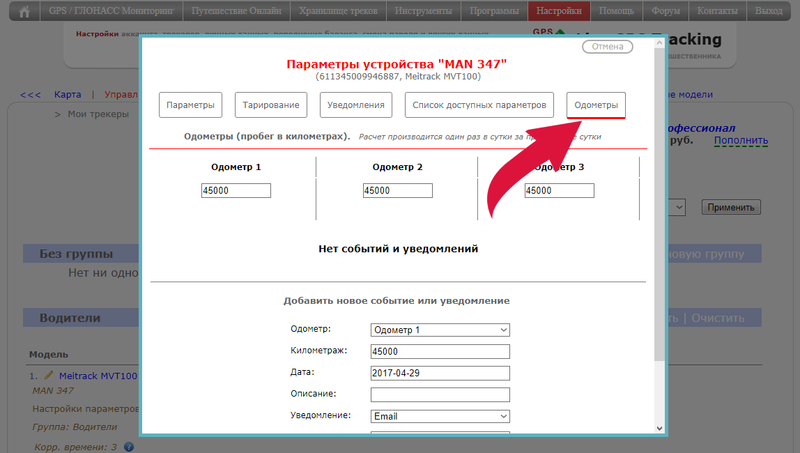Select the Список доступных параметров tab
This screenshot has height=453, width=800.
click(478, 105)
